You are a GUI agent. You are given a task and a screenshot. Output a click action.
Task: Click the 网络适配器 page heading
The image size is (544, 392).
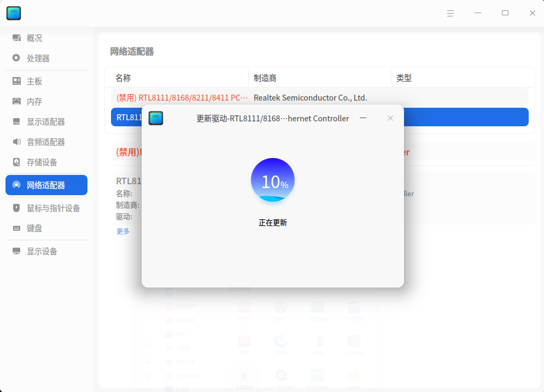pos(132,52)
